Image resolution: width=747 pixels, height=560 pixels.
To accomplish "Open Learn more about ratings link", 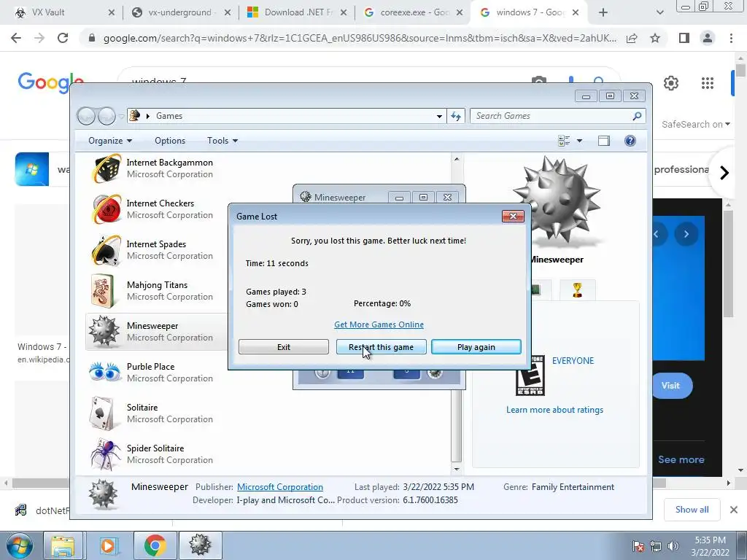I will 554,410.
